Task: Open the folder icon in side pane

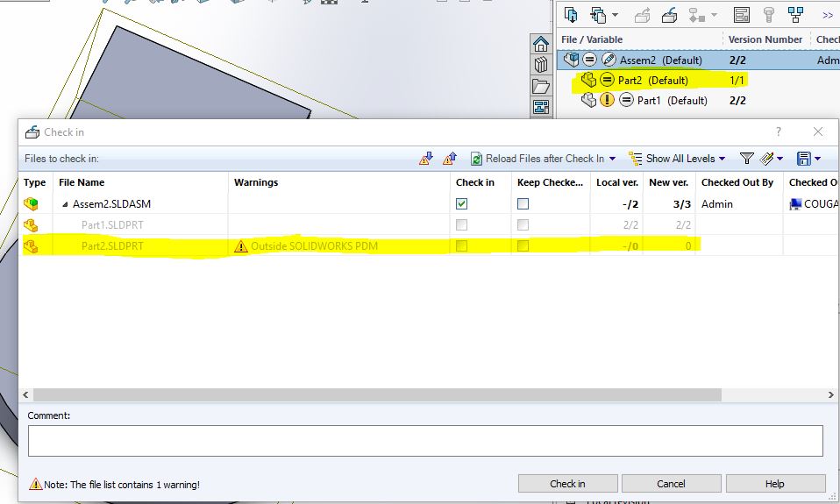Action: click(540, 86)
